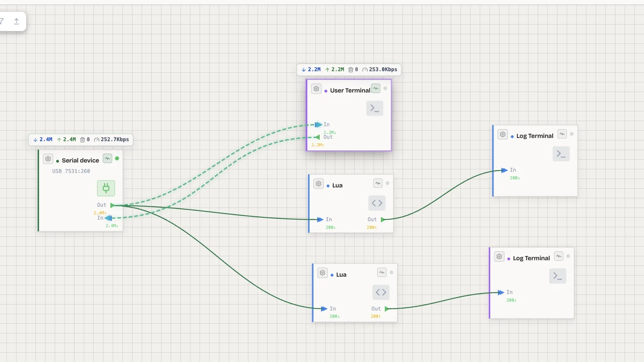
Task: Open settings gear on the lower Lua node
Action: 322,273
